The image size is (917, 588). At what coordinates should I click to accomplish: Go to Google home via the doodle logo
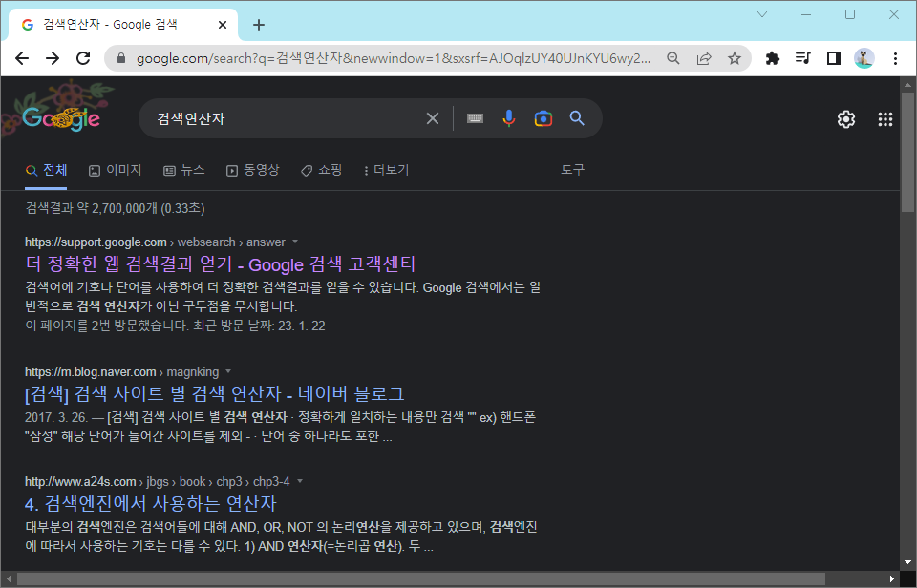[x=61, y=118]
